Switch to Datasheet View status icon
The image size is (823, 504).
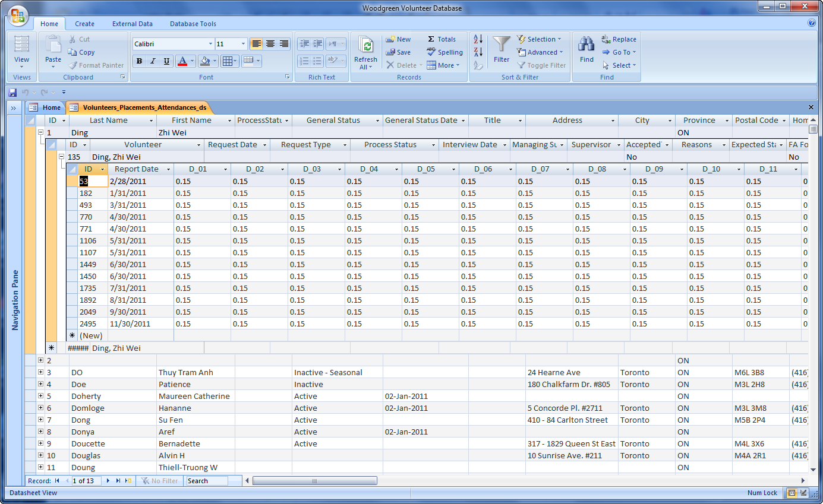[x=792, y=493]
